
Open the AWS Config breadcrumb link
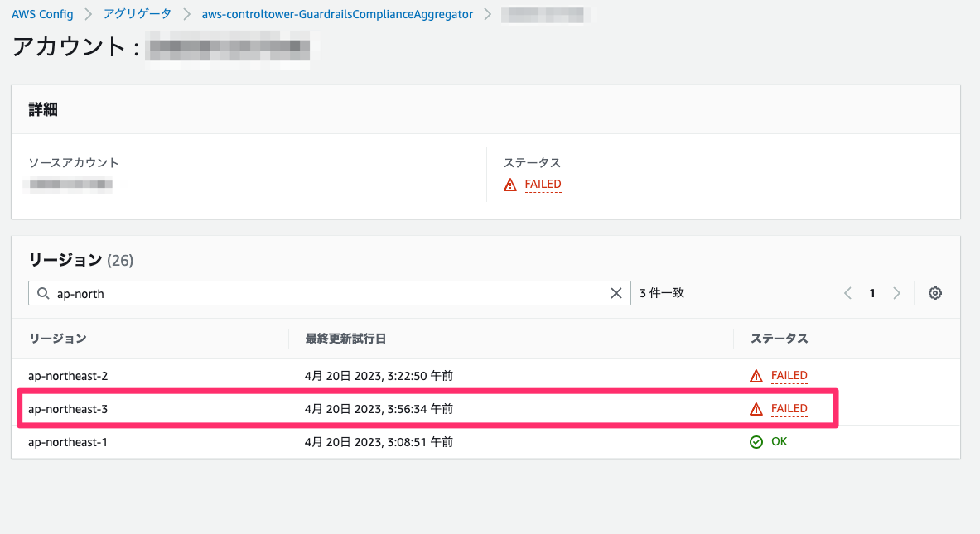coord(42,14)
